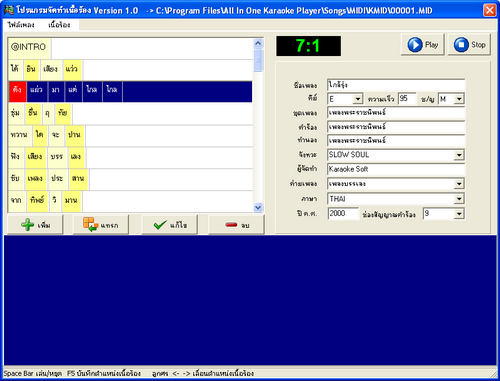Click the producer field Karaoke Soft
The width and height of the screenshot is (500, 381).
(396, 169)
